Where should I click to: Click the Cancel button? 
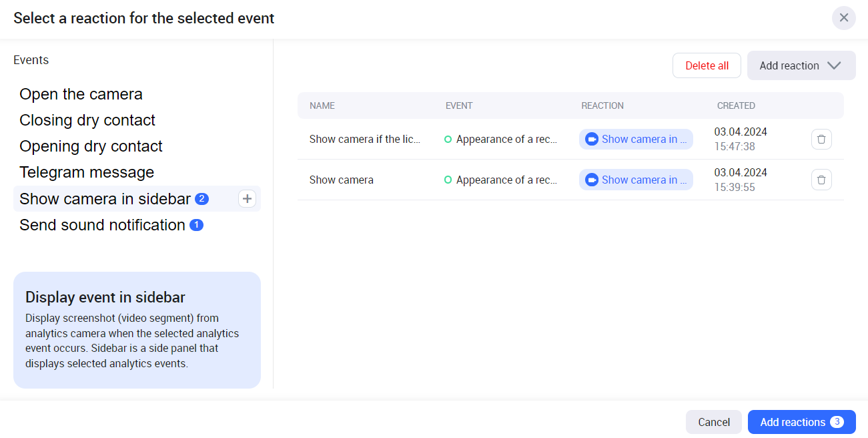[x=713, y=422]
